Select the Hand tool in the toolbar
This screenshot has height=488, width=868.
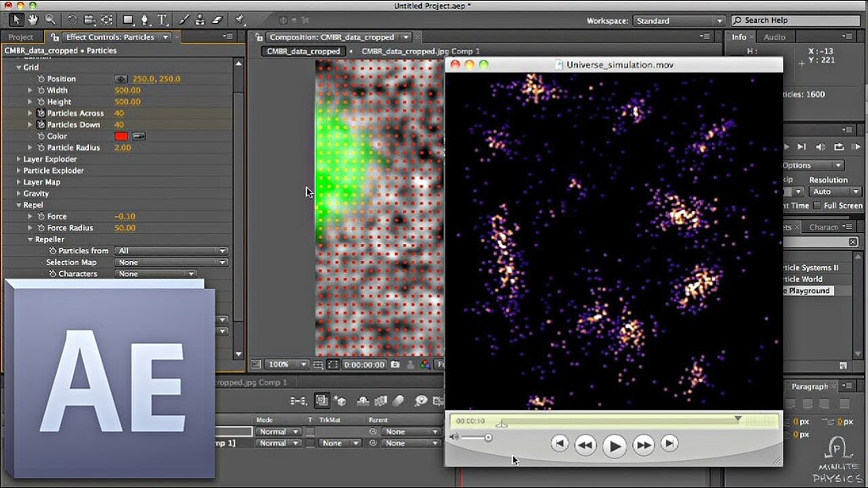(32, 18)
